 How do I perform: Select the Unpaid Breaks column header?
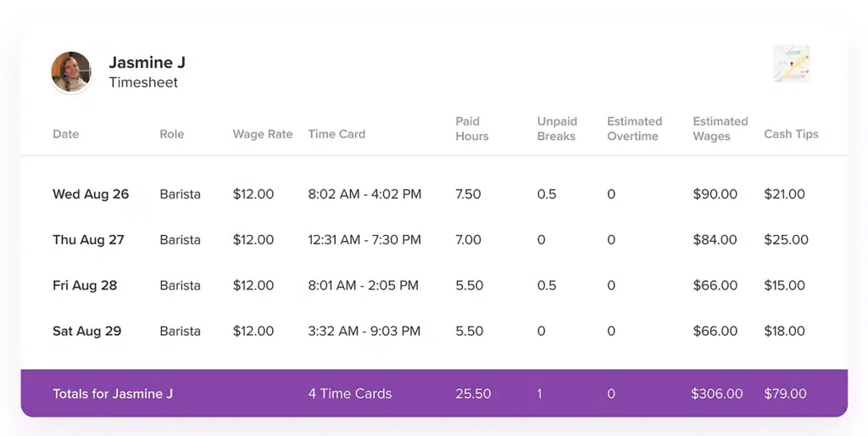(556, 128)
